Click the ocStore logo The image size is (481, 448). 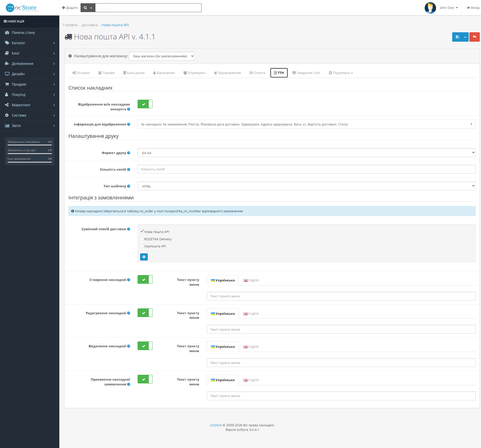(22, 8)
